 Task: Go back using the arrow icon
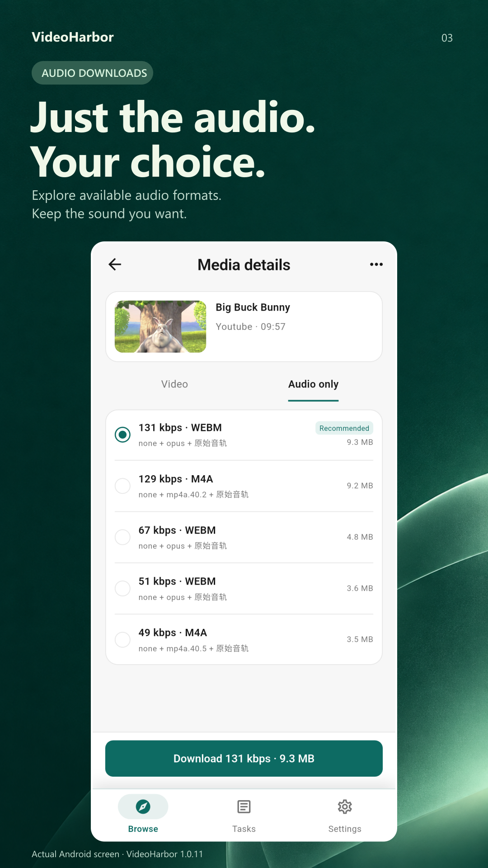click(x=115, y=264)
